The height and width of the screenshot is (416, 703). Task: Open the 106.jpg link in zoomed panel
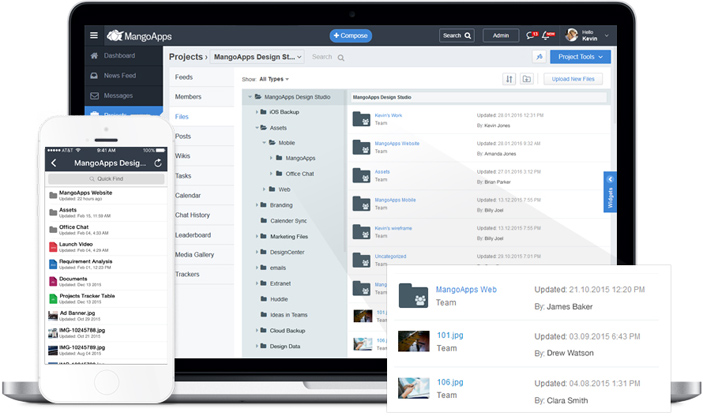pyautogui.click(x=450, y=382)
